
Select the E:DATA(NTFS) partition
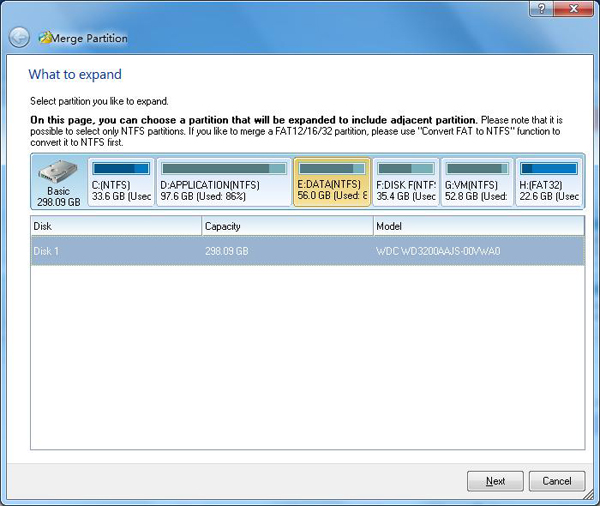pyautogui.click(x=332, y=182)
